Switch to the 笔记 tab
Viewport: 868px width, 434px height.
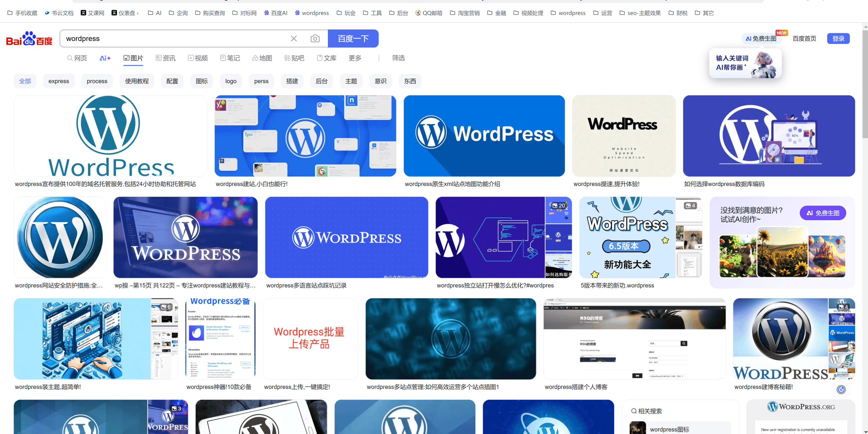[230, 58]
